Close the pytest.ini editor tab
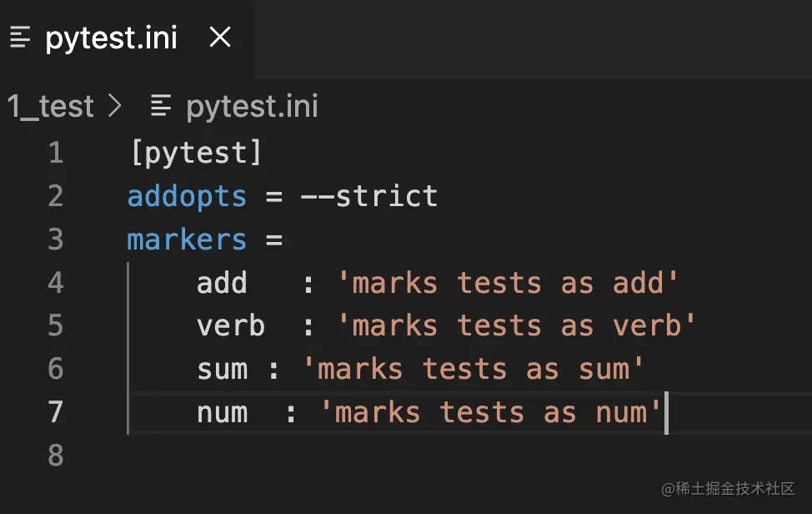812x514 pixels. coord(219,38)
